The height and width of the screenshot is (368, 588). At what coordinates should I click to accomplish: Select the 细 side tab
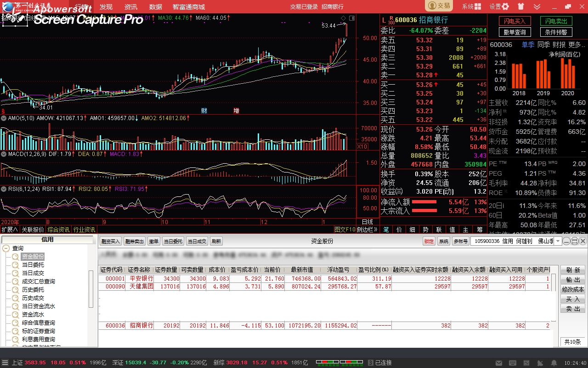point(413,230)
